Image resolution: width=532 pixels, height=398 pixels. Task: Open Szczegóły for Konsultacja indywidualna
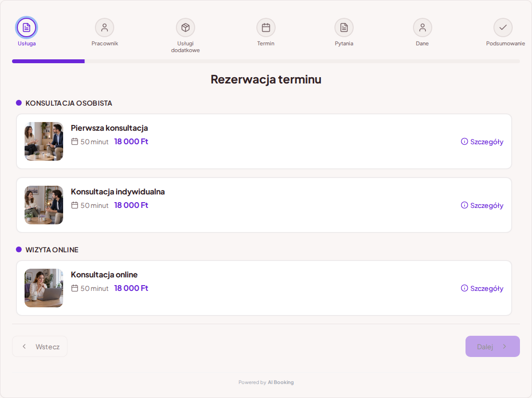482,205
